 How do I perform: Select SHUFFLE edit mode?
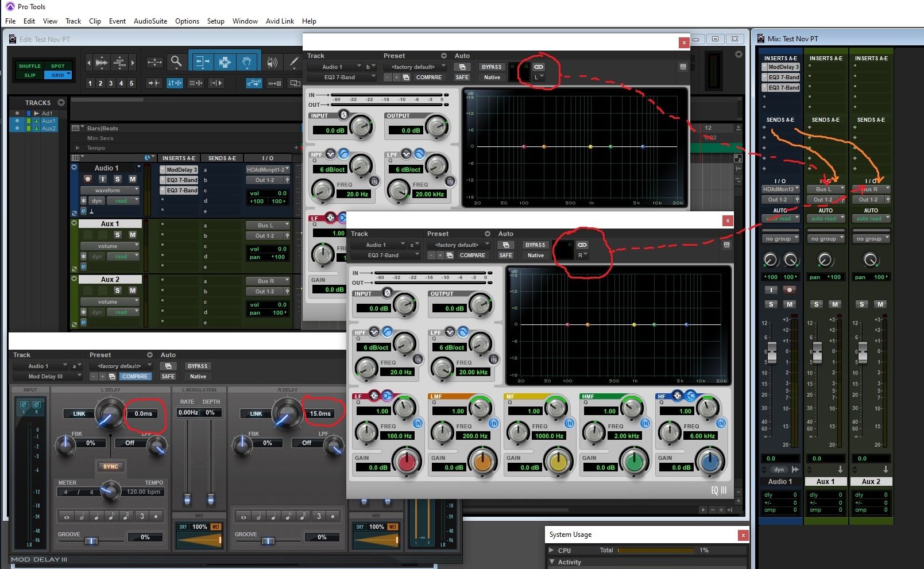[30, 66]
